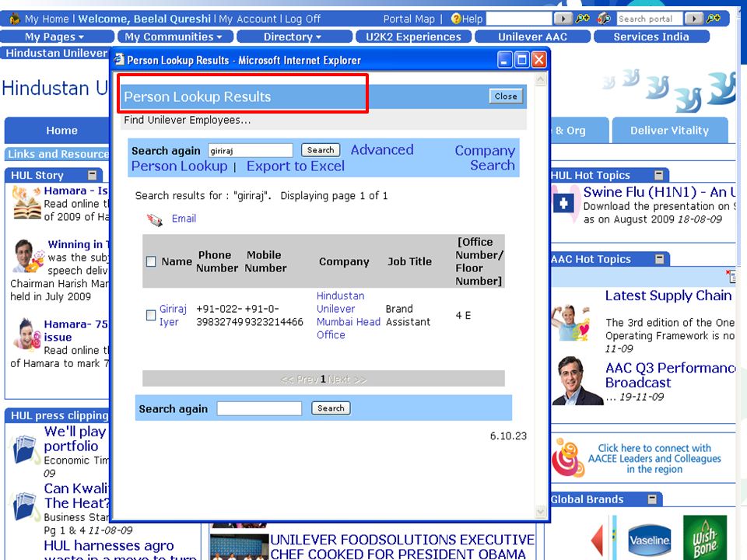Open the Latest Supply Chain headline
The image size is (747, 560).
click(668, 296)
